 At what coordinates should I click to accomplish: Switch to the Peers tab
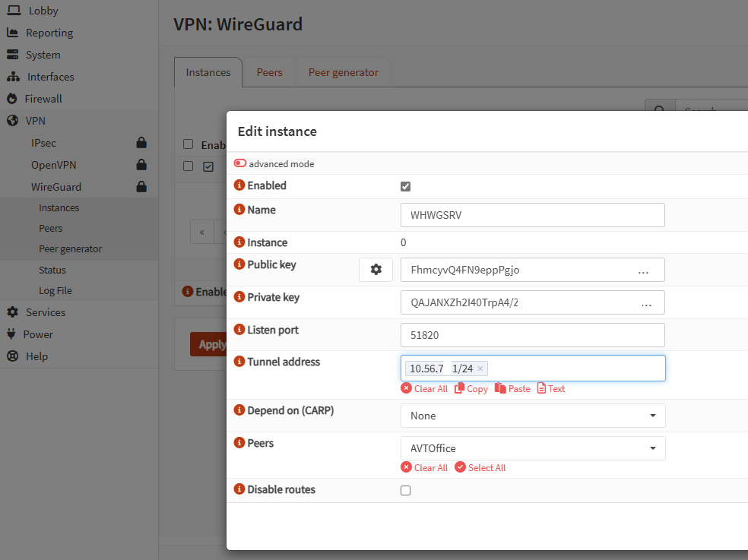(270, 72)
